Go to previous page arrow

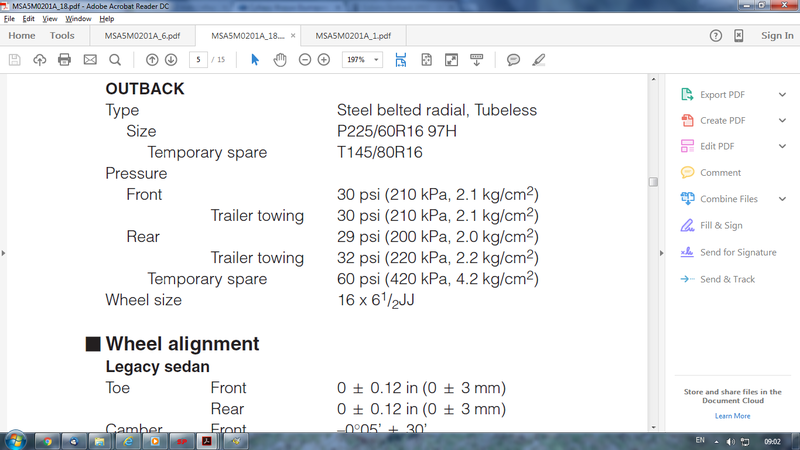point(152,60)
